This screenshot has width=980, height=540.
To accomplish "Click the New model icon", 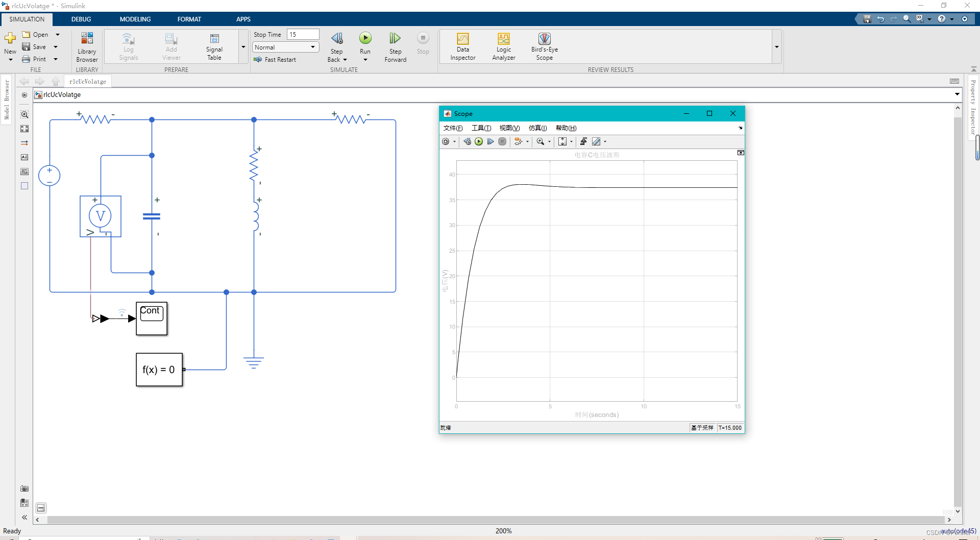I will pos(10,39).
